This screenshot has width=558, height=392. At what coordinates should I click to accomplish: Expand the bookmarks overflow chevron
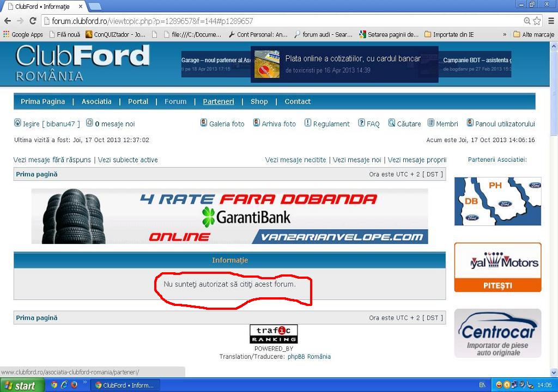pos(505,34)
